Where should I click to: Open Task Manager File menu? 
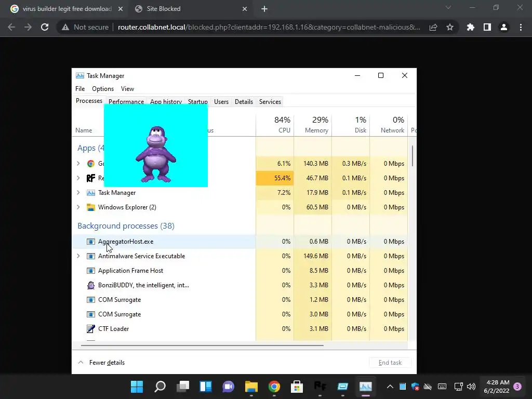point(80,88)
